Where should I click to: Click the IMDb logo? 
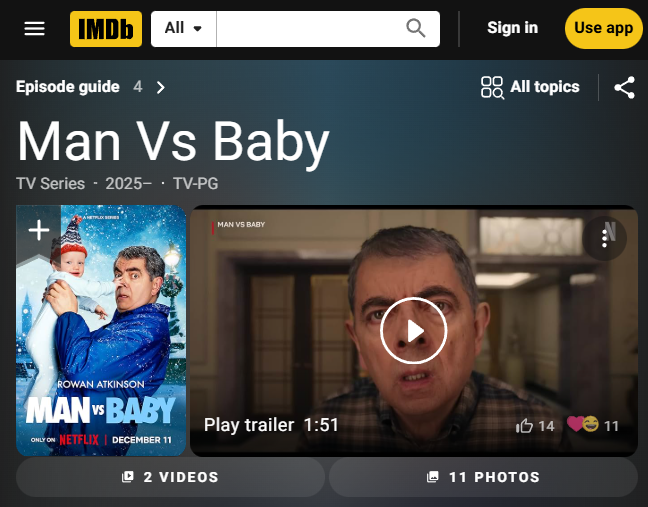coord(106,29)
